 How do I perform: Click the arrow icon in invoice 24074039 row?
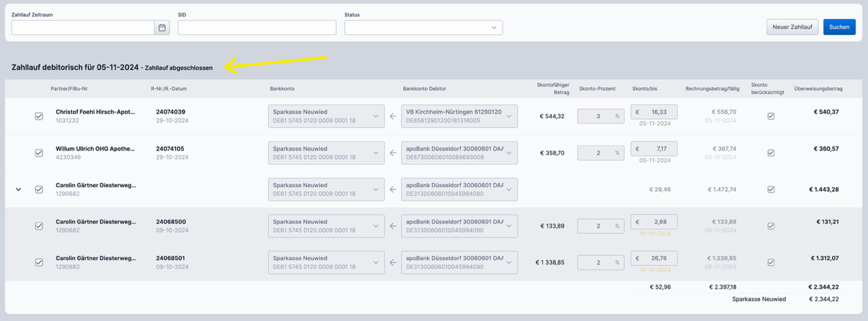392,116
